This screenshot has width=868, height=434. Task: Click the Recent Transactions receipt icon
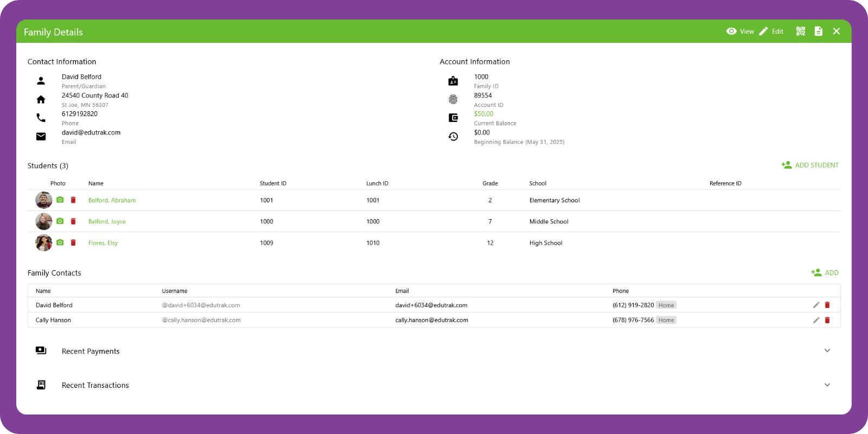(x=41, y=385)
